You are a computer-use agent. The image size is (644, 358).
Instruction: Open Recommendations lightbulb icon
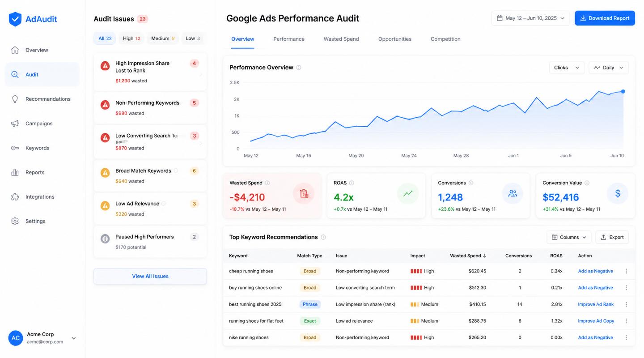tap(15, 99)
